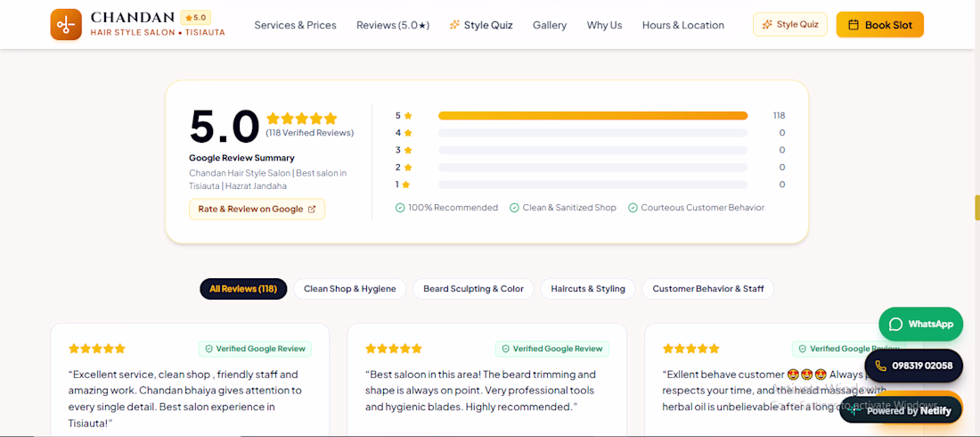Click the page vertical scrollbar thumb

click(976, 208)
